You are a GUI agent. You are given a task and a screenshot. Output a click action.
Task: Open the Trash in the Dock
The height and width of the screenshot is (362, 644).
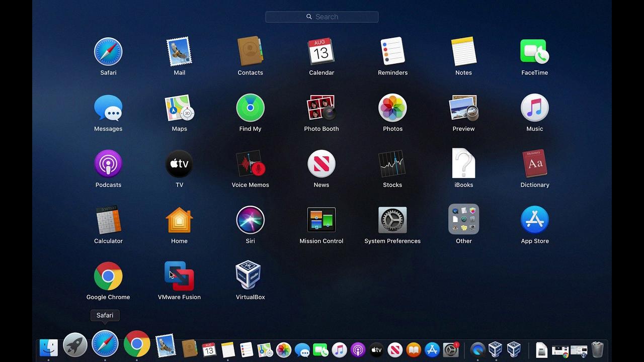coord(597,349)
